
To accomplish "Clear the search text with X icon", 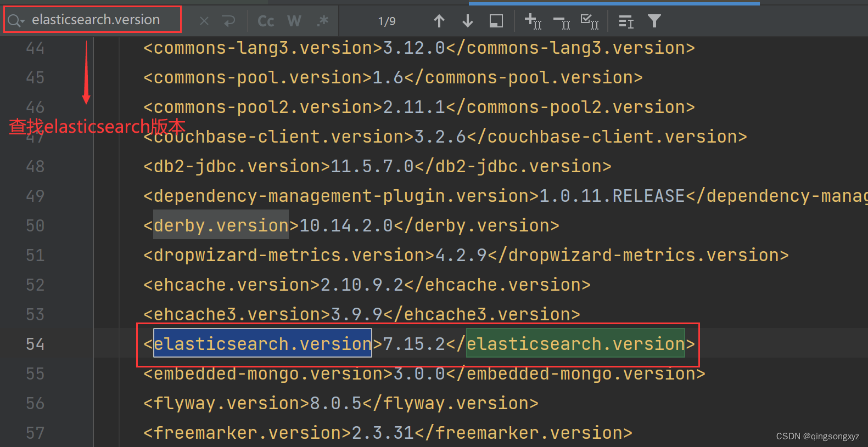I will coord(204,21).
